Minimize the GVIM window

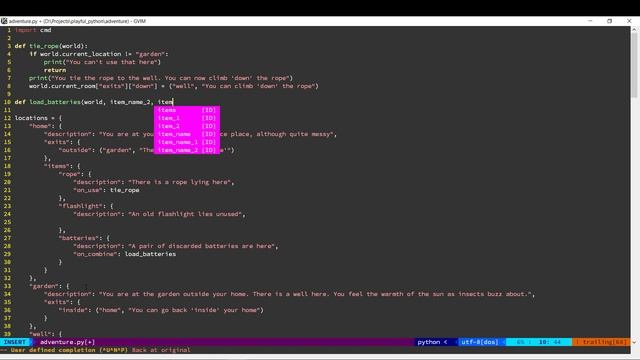(x=590, y=21)
